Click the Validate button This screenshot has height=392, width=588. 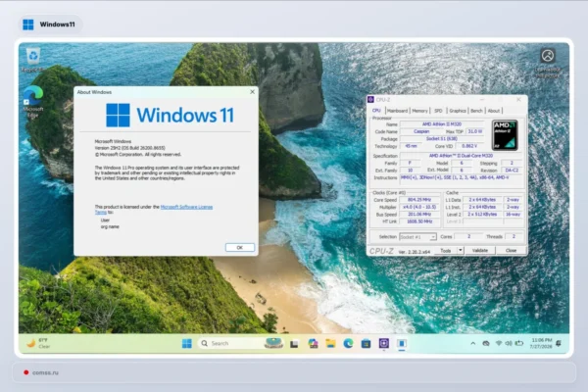480,251
